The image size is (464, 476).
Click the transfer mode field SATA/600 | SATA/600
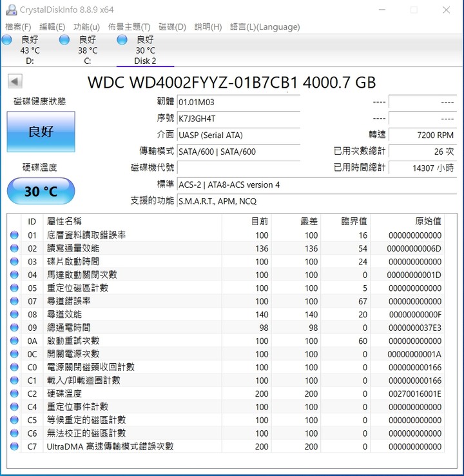[x=238, y=151]
